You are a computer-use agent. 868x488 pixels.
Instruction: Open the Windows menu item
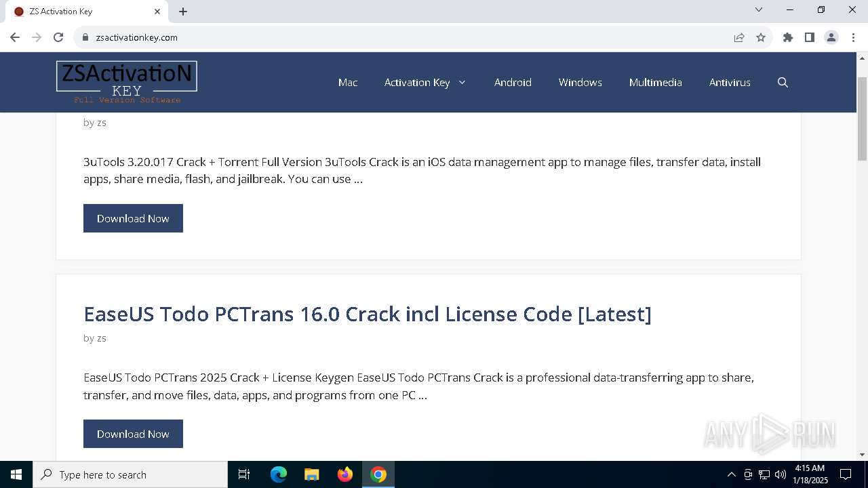(580, 82)
